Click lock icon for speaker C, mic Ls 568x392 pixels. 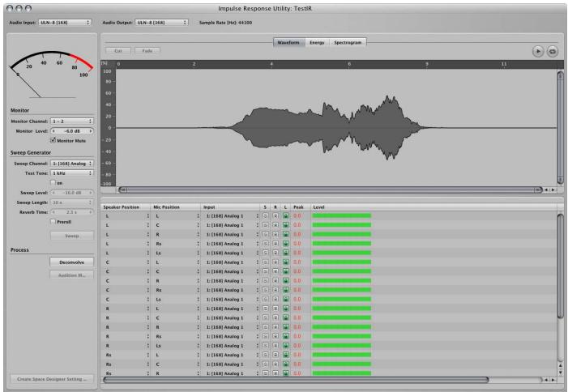click(x=285, y=300)
